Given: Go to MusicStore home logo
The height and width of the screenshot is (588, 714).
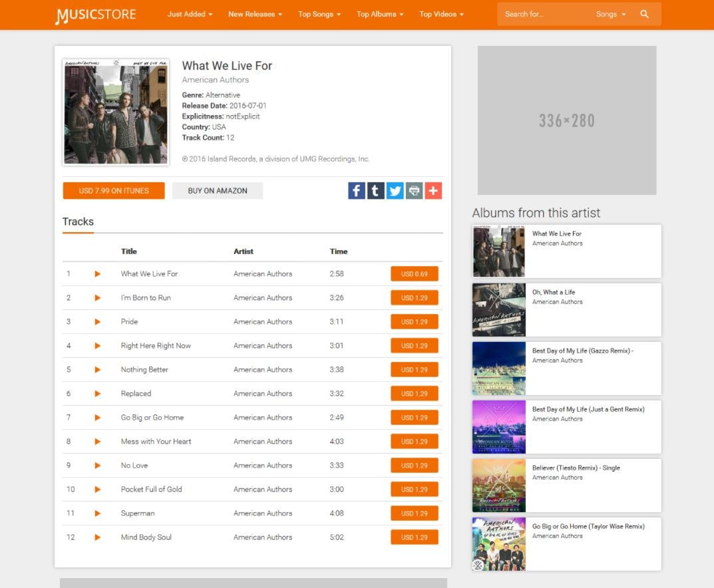Looking at the screenshot, I should (x=96, y=15).
